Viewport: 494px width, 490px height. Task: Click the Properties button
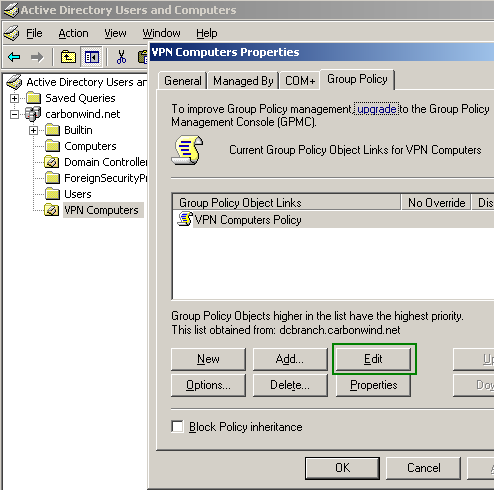373,385
